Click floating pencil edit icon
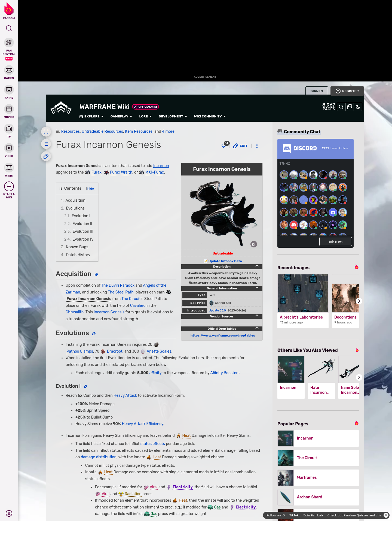Screen dimensions: 392x545 tap(46, 156)
